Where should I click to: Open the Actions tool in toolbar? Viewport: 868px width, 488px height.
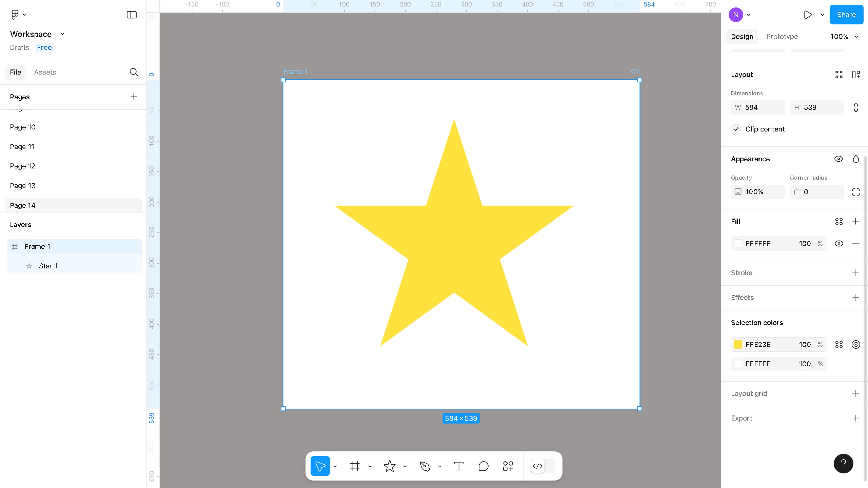coord(508,466)
